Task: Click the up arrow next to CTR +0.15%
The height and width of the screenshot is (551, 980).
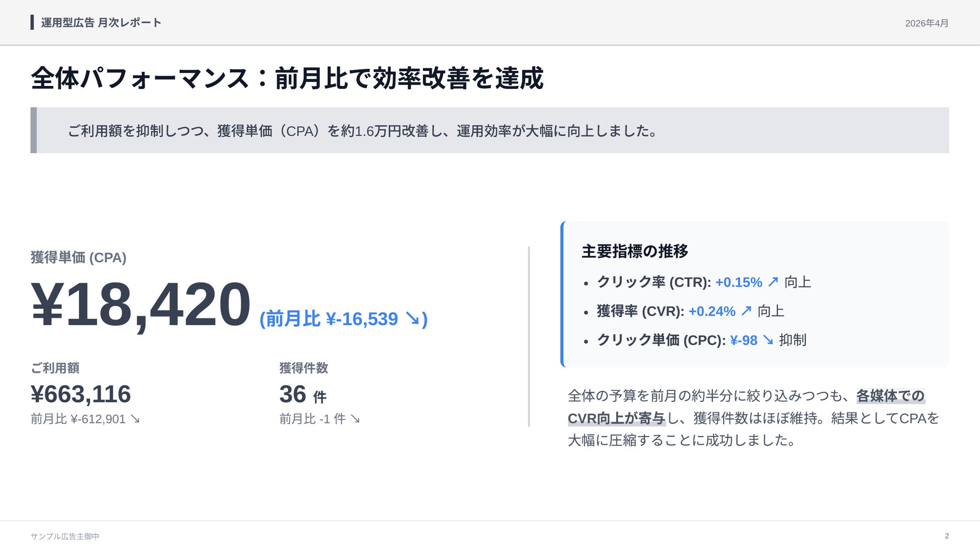Action: click(x=773, y=282)
